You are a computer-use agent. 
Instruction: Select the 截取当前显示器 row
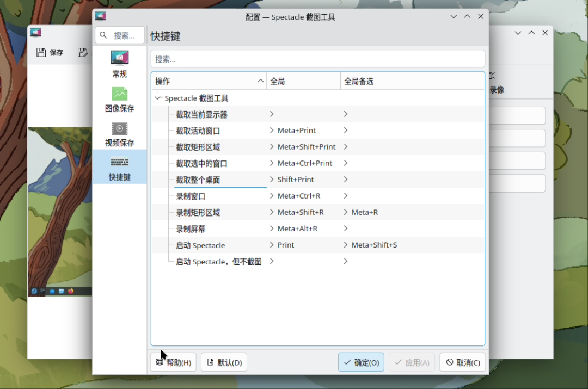(317, 114)
